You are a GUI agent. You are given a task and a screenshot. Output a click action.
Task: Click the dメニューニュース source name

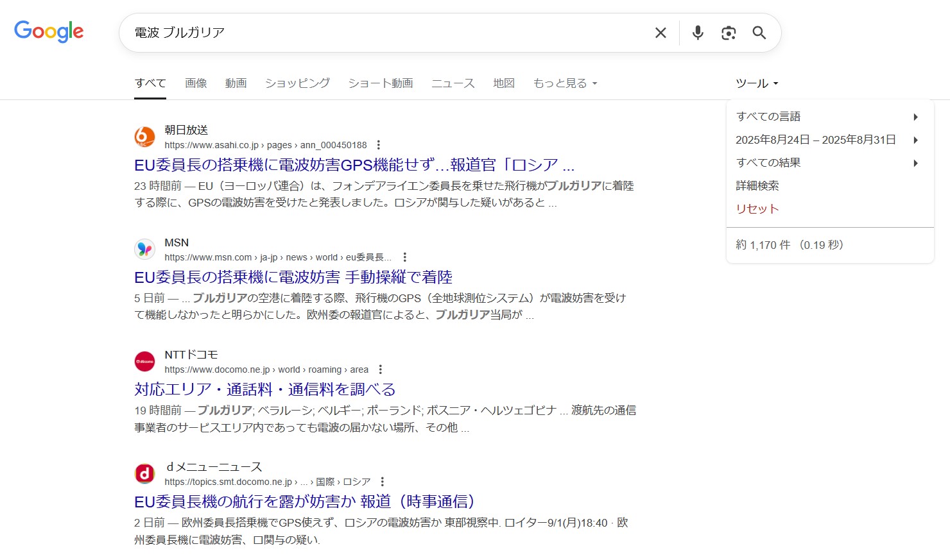click(x=214, y=467)
